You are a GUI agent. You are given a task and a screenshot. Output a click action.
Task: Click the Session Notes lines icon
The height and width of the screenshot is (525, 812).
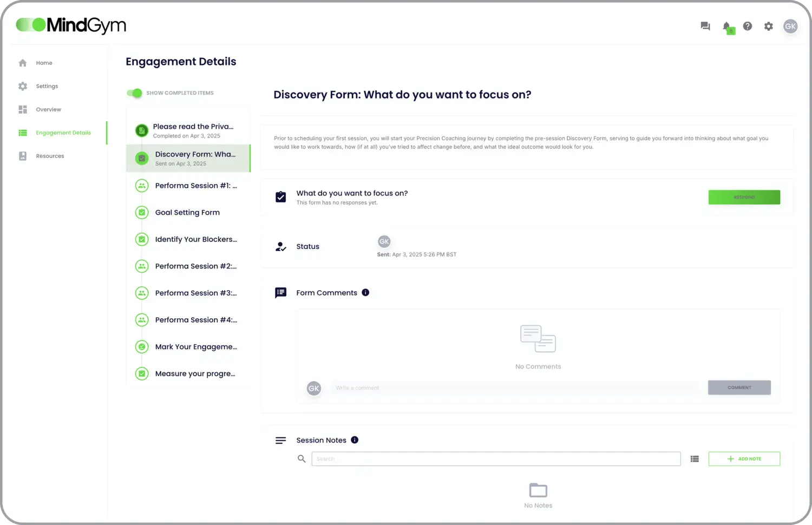(x=280, y=441)
